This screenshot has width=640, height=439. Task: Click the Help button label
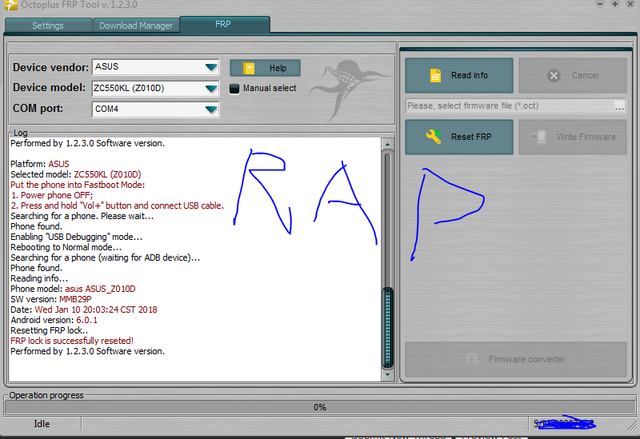(x=278, y=68)
